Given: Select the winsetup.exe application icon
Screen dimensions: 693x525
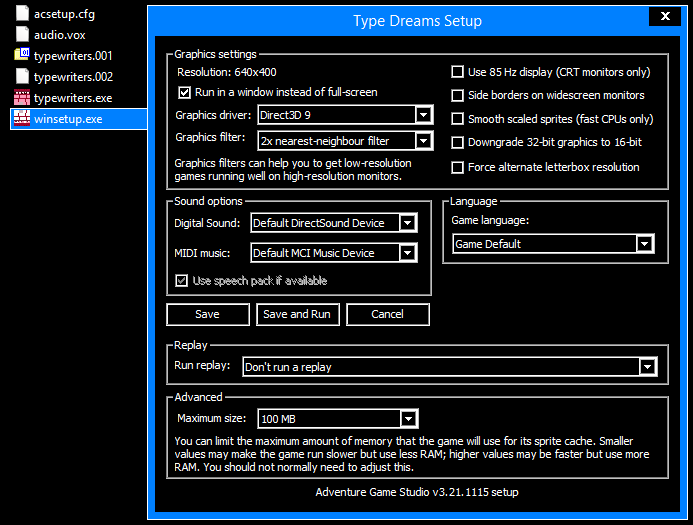Looking at the screenshot, I should pyautogui.click(x=22, y=118).
